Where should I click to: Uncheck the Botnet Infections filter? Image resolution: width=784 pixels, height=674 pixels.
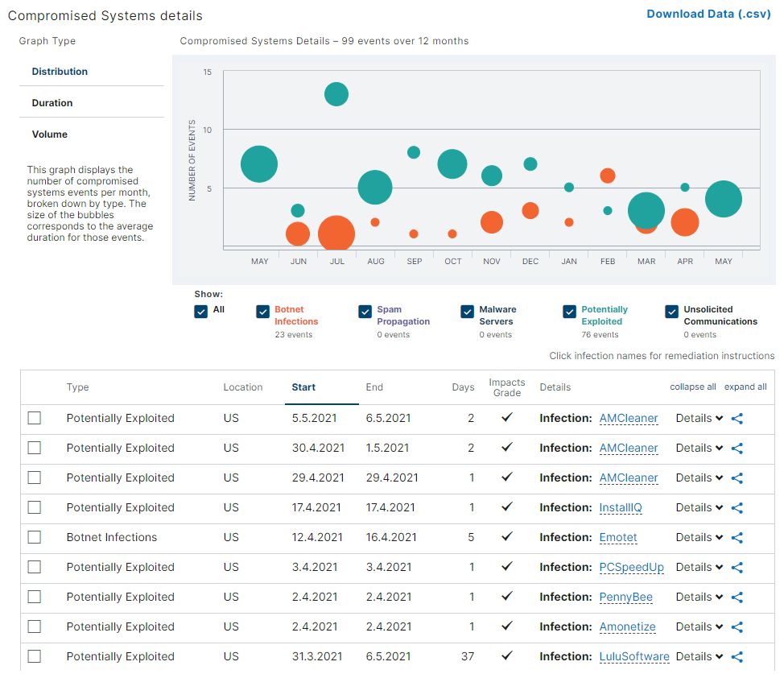click(x=262, y=312)
